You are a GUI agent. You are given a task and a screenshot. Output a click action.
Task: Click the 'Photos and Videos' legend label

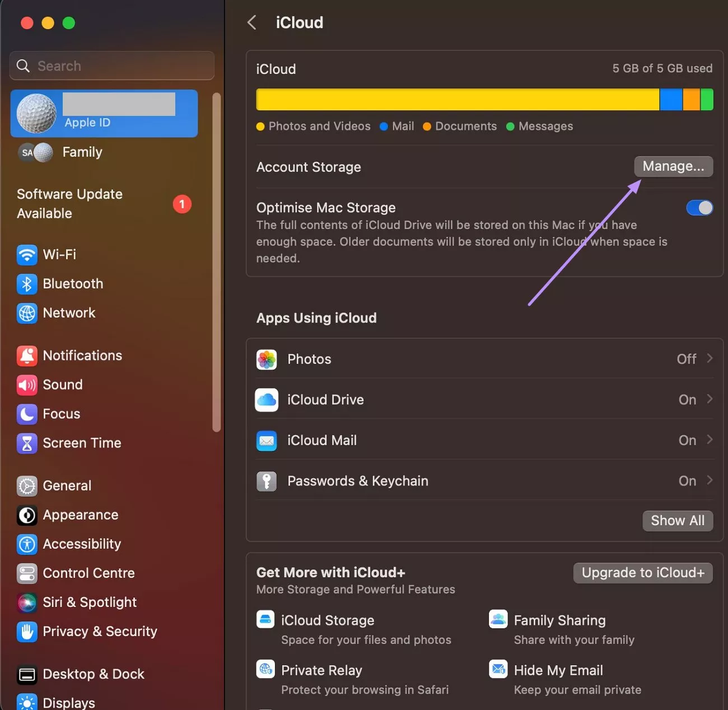point(319,127)
